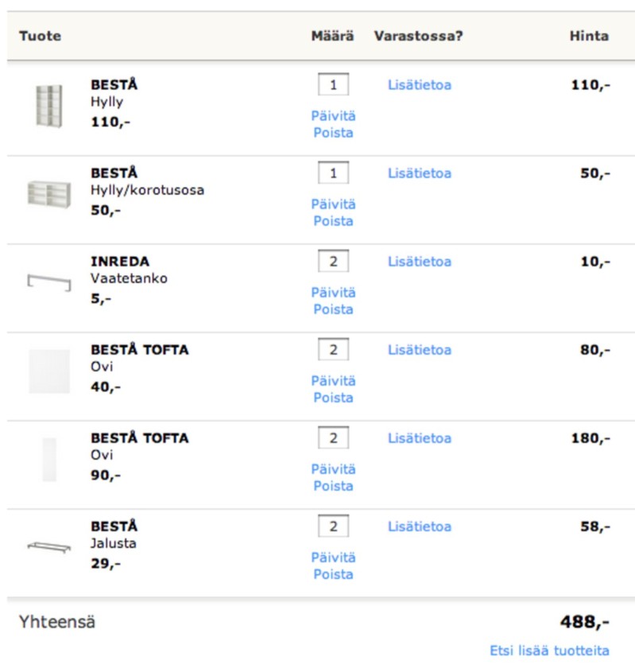635x672 pixels.
Task: Open the Etsi lisää tuotteita link
Action: (549, 651)
